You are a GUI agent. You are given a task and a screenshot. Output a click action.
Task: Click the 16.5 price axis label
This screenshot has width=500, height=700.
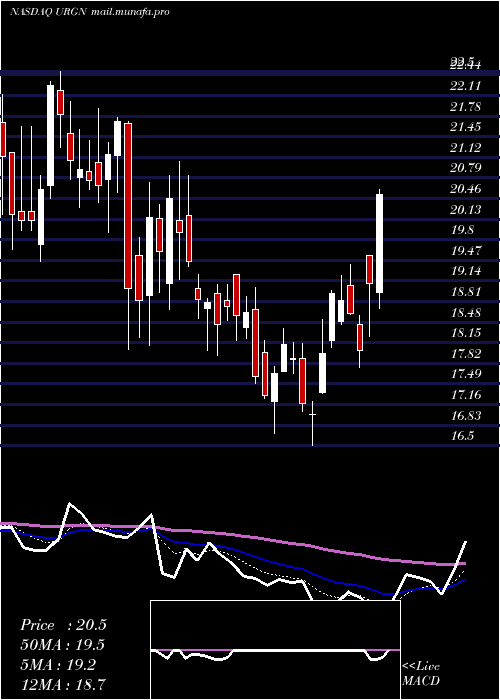(x=462, y=436)
